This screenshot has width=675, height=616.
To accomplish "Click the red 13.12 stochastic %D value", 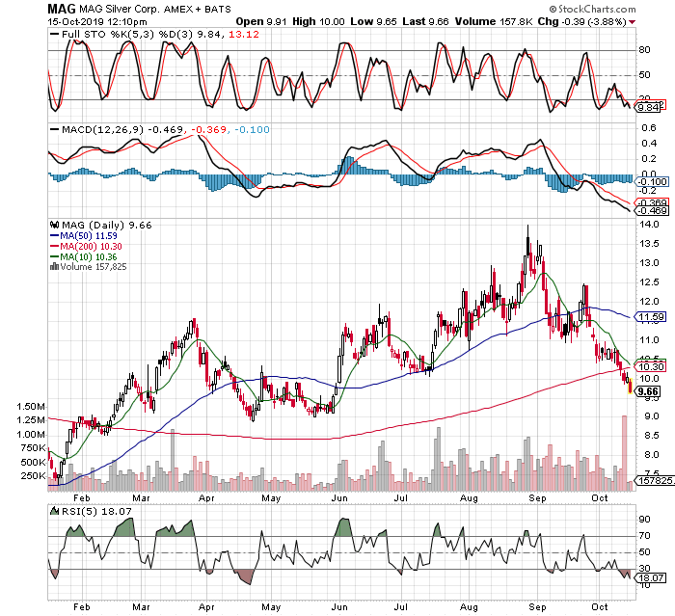I will (244, 34).
